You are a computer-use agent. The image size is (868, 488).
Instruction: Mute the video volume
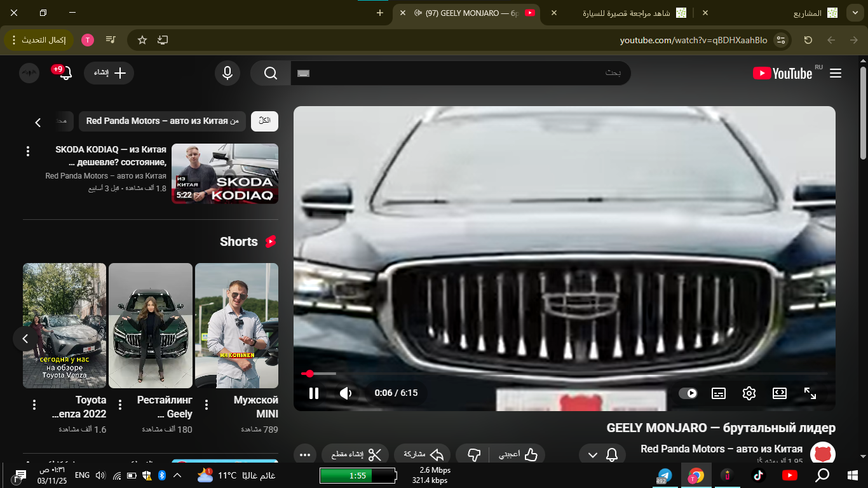[346, 393]
